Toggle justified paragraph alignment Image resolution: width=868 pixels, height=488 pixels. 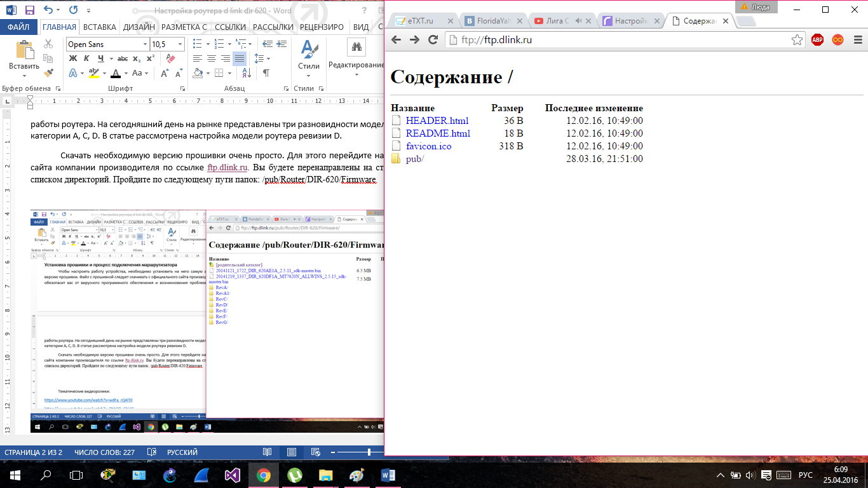(240, 58)
